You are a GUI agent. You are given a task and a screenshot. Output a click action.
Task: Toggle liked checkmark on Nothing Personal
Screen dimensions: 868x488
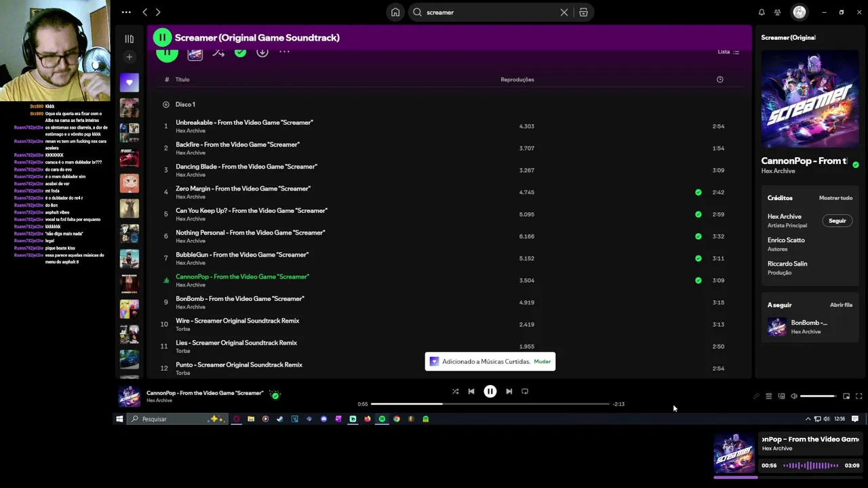pyautogui.click(x=698, y=237)
